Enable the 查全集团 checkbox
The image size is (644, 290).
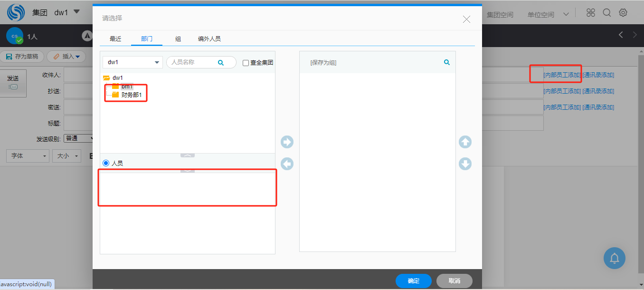(246, 63)
